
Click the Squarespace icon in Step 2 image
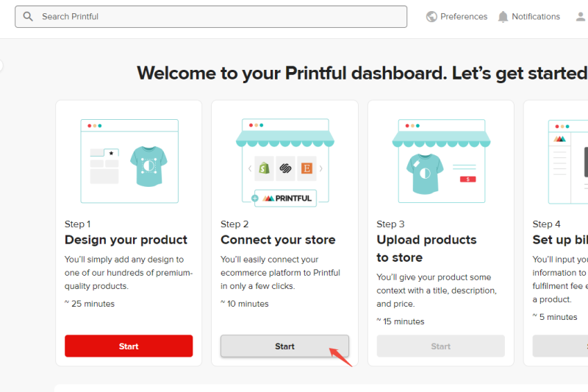pos(285,168)
